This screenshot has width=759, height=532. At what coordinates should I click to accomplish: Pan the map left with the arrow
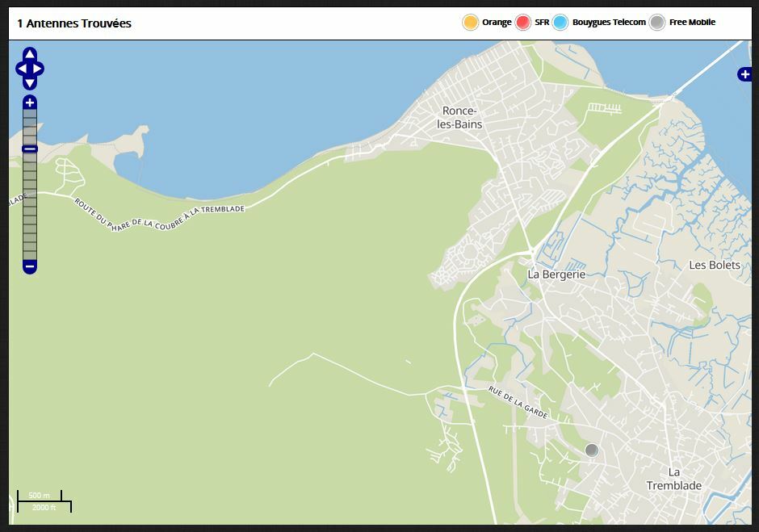click(23, 69)
